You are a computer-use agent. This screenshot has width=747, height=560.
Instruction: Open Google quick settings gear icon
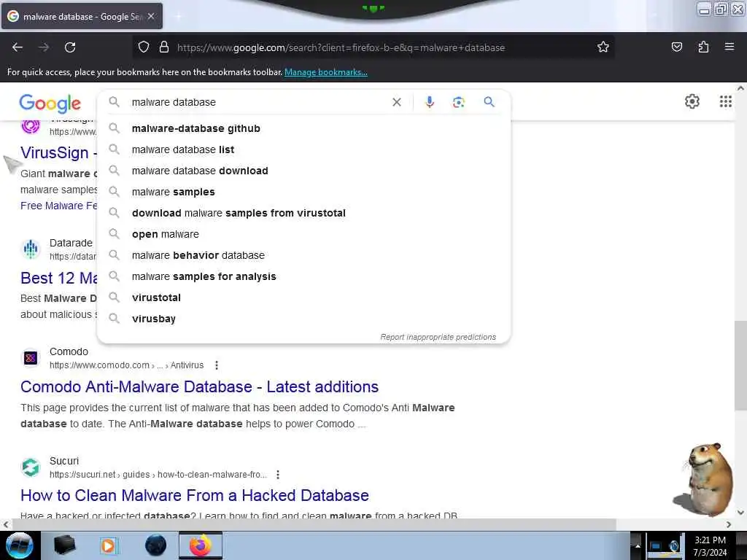[692, 101]
